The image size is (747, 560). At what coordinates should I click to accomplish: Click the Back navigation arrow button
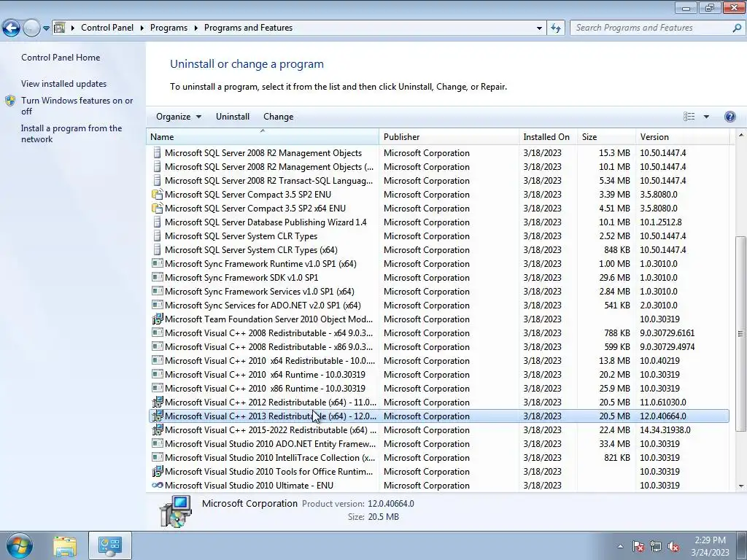click(12, 28)
